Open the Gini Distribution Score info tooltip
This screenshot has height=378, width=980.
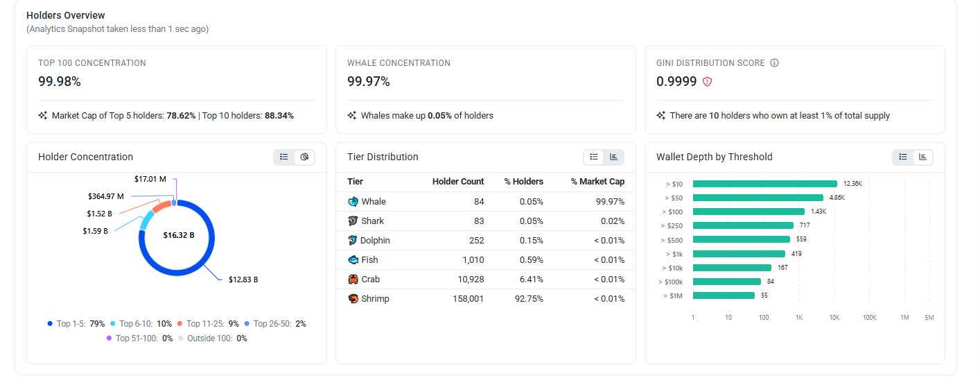(775, 63)
